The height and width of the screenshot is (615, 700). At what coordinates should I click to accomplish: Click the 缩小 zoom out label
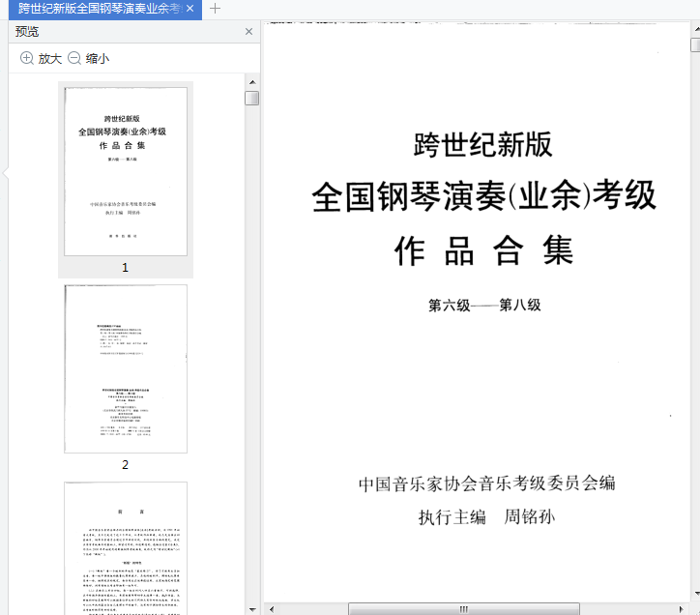point(98,59)
